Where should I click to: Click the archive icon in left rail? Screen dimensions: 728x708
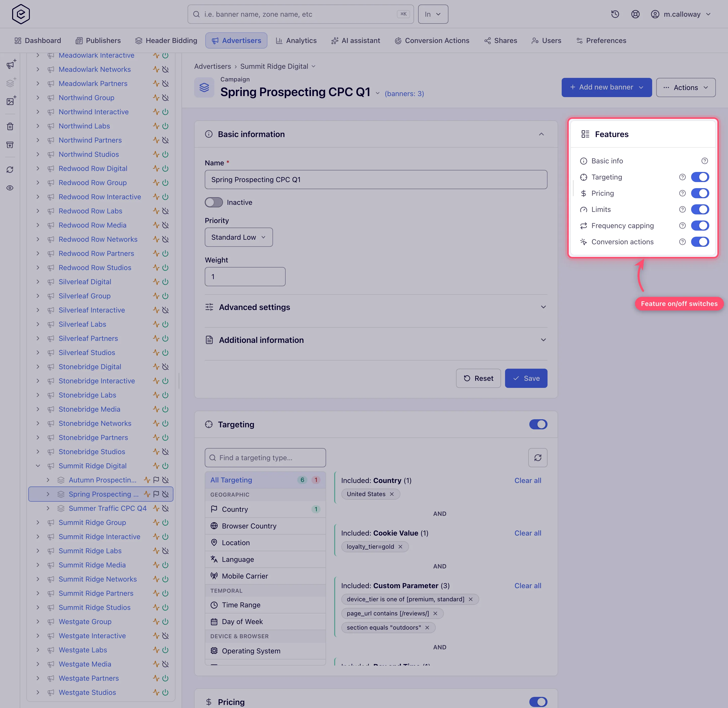pos(10,145)
